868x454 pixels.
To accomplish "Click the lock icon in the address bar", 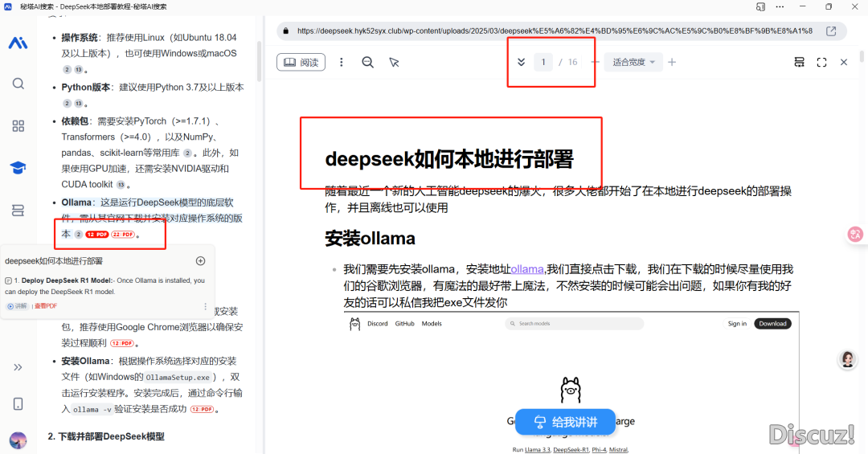I will tap(285, 31).
